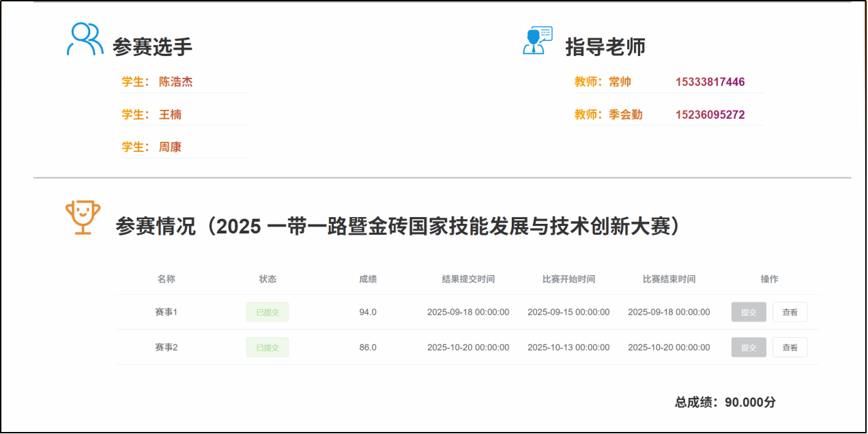Open 查看 for 赛事2
Screen dimensions: 868x434
pyautogui.click(x=790, y=347)
